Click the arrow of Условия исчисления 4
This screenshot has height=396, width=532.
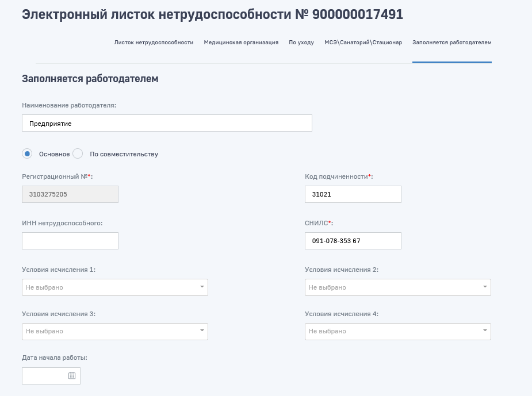click(x=485, y=331)
